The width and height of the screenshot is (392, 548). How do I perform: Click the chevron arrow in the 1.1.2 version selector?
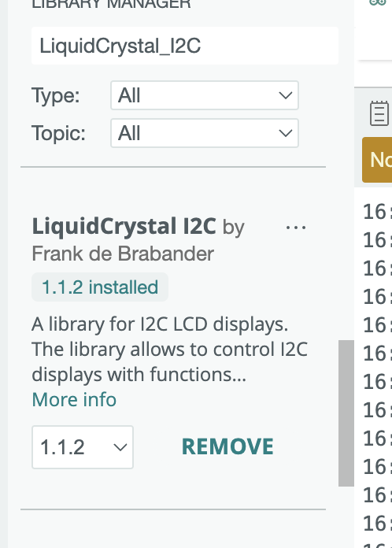(120, 447)
